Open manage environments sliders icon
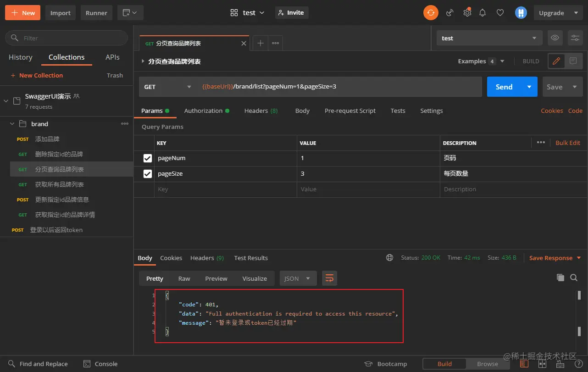This screenshot has width=588, height=372. (x=575, y=38)
